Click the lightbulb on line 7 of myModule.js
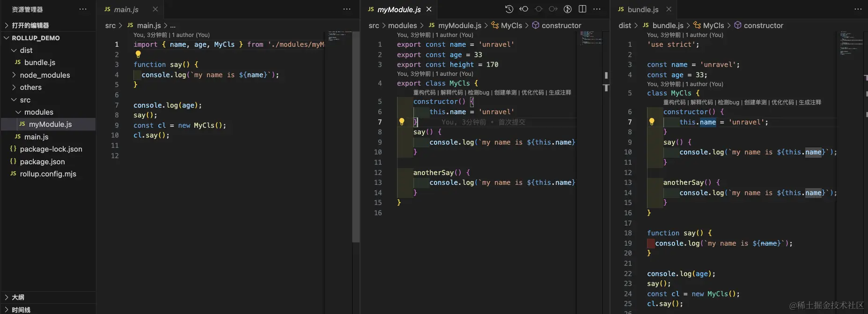 click(401, 122)
